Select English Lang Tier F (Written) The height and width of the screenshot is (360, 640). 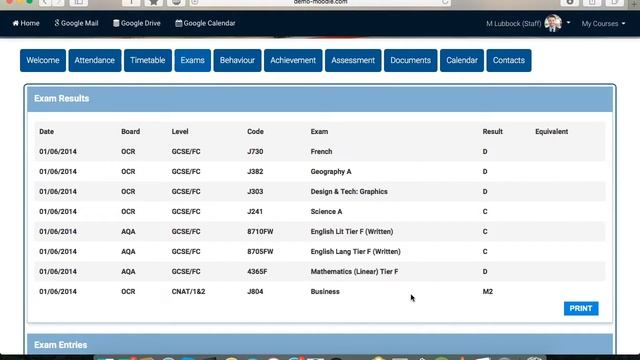click(356, 251)
